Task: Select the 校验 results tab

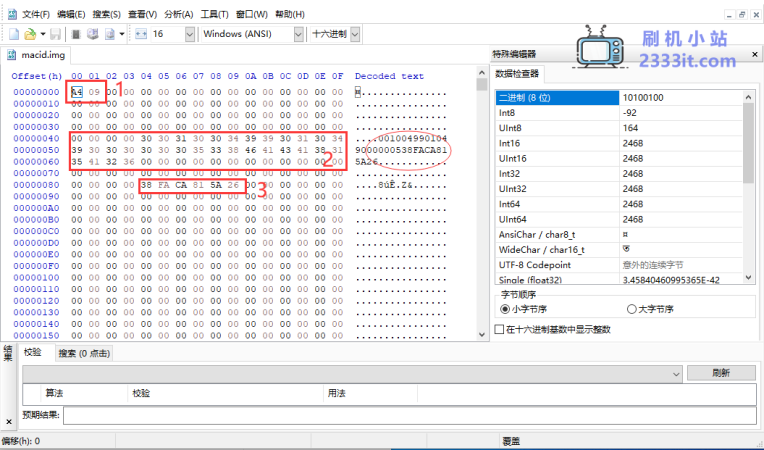Action: [33, 352]
